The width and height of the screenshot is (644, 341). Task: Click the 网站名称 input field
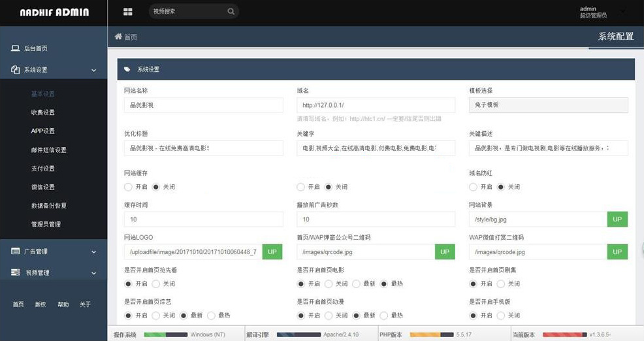point(203,105)
